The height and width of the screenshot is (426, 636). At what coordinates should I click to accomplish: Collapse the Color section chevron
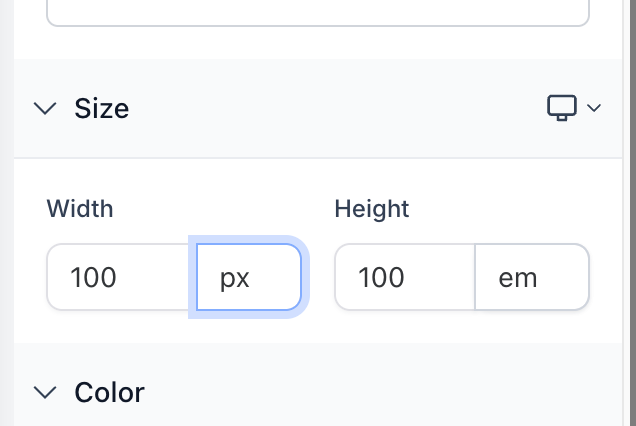(45, 392)
